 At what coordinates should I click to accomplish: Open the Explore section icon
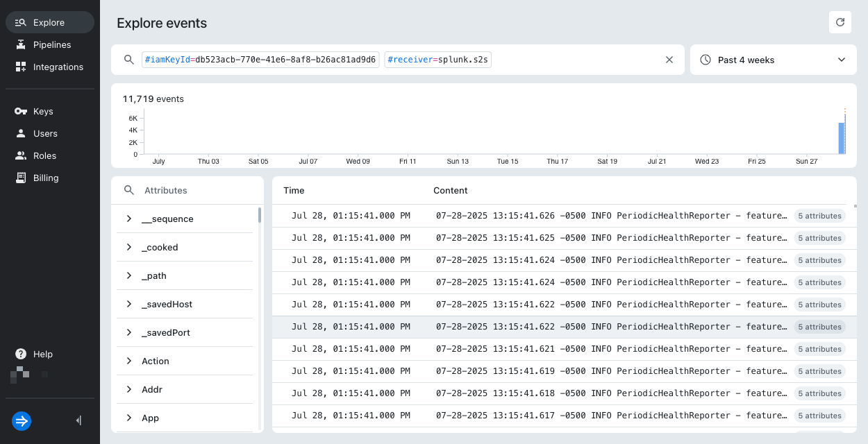coord(20,22)
